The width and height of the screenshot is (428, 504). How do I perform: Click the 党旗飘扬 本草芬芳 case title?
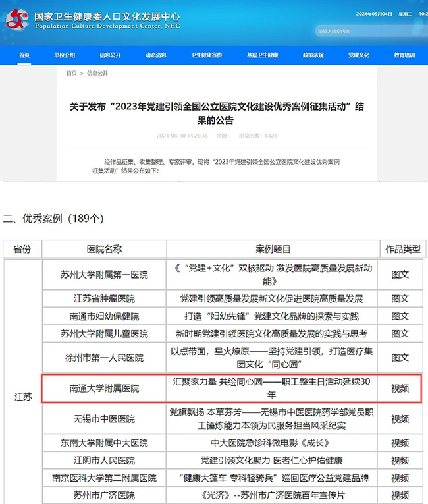tap(271, 418)
